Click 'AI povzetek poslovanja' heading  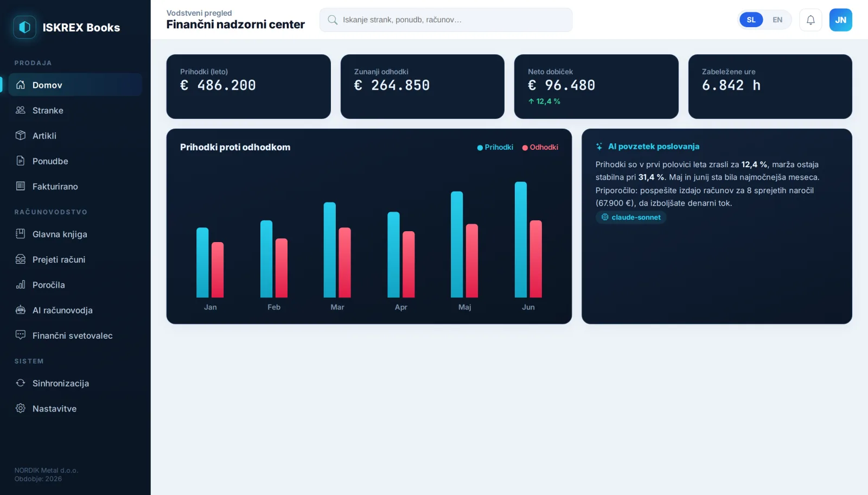[654, 147]
